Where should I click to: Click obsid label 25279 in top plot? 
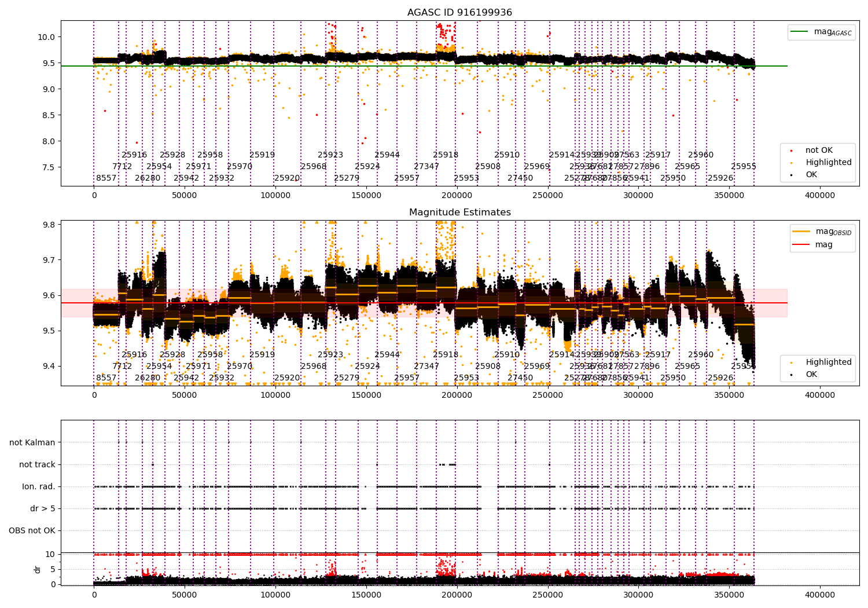click(x=347, y=178)
